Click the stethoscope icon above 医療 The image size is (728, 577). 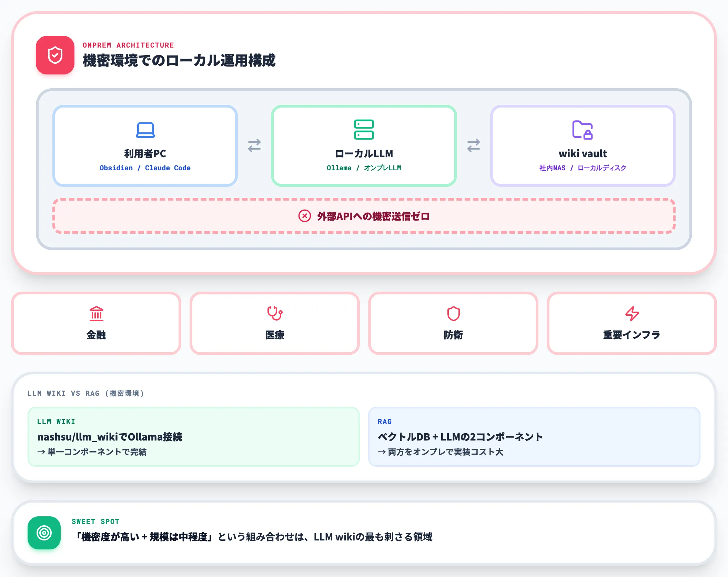pos(275,313)
